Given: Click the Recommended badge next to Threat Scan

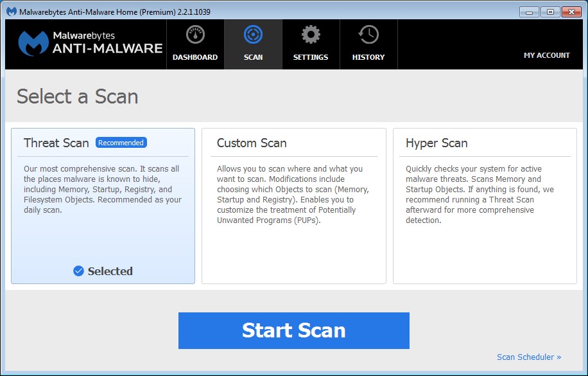Looking at the screenshot, I should click(x=121, y=142).
